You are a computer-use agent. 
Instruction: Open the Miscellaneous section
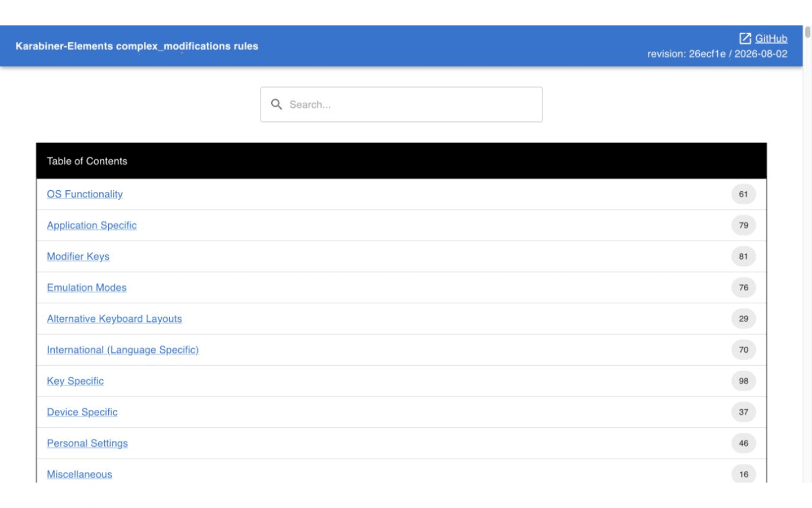click(80, 474)
